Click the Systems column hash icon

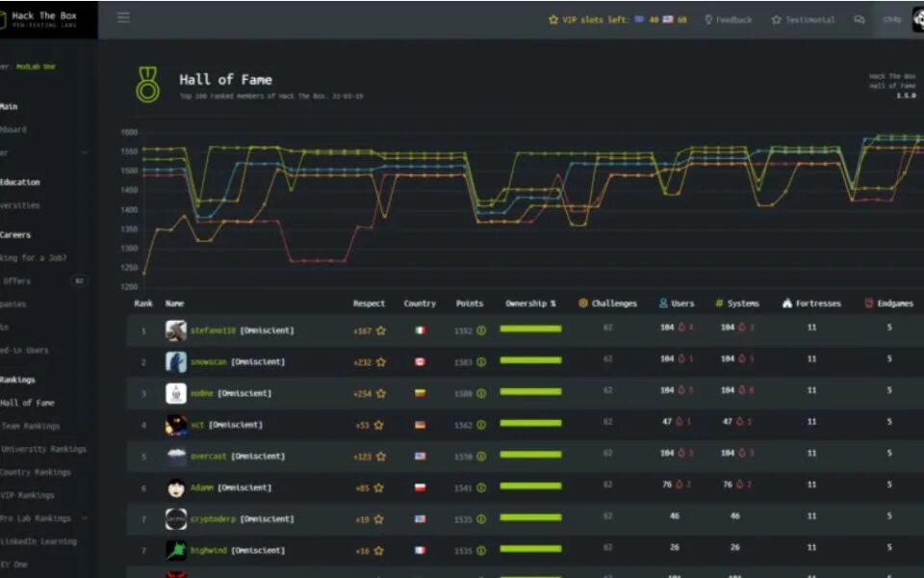719,303
